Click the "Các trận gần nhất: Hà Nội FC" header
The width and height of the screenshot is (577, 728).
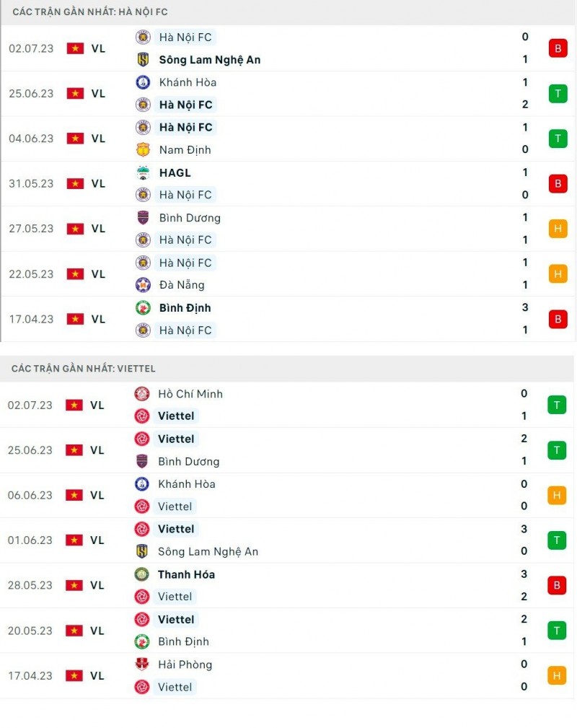90,12
